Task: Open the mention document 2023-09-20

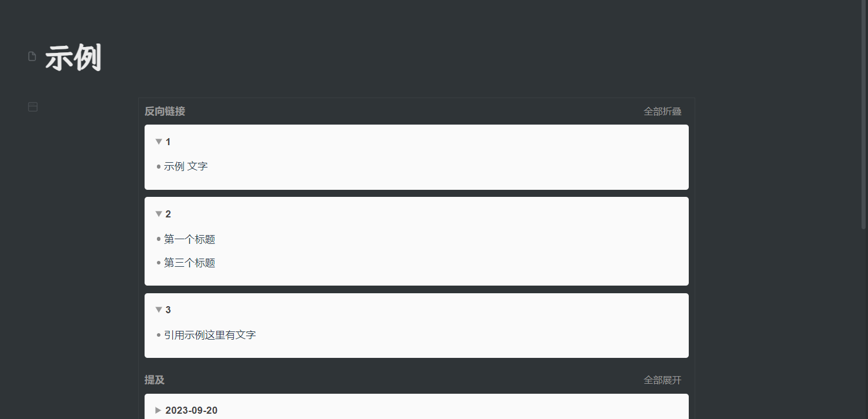Action: click(x=192, y=410)
